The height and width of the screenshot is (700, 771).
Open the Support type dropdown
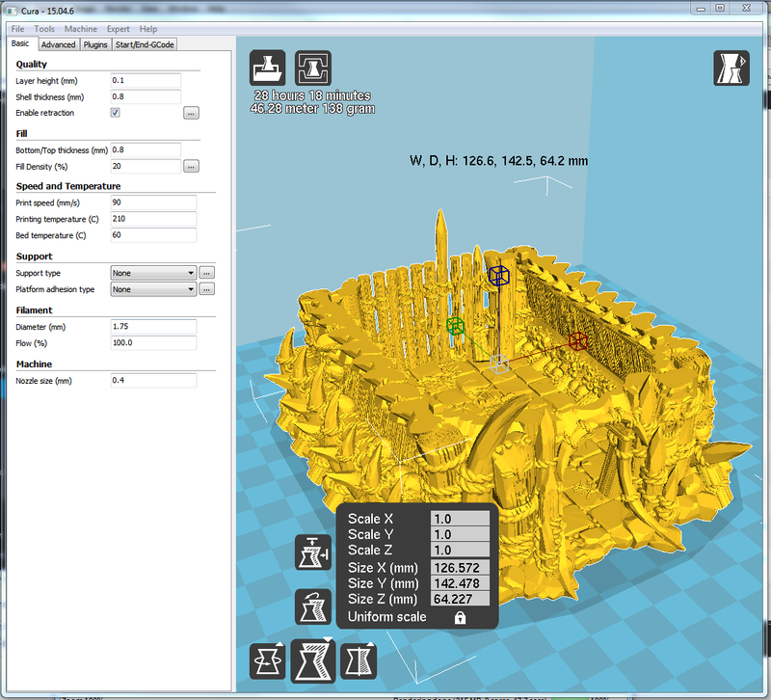tap(153, 273)
